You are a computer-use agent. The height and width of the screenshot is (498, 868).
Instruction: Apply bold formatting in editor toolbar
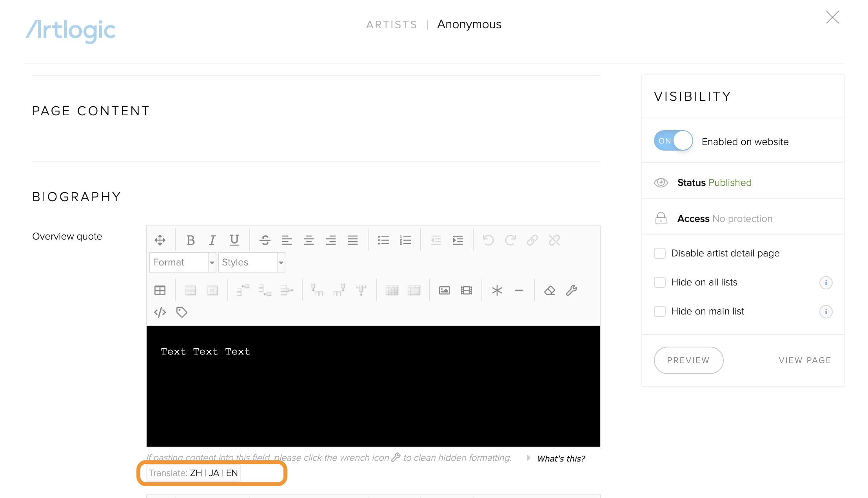click(x=191, y=240)
